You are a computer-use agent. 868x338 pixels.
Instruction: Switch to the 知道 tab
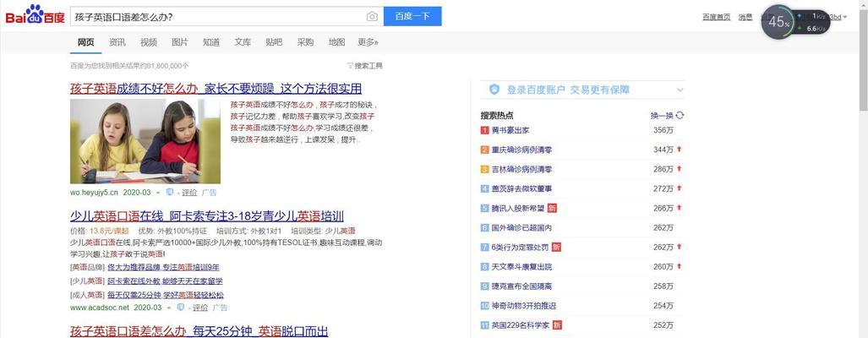211,42
